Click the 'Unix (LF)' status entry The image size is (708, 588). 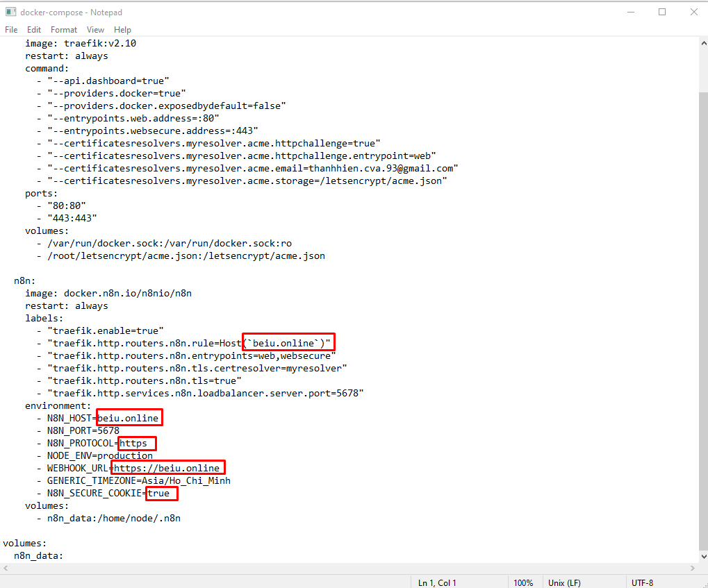pos(564,582)
